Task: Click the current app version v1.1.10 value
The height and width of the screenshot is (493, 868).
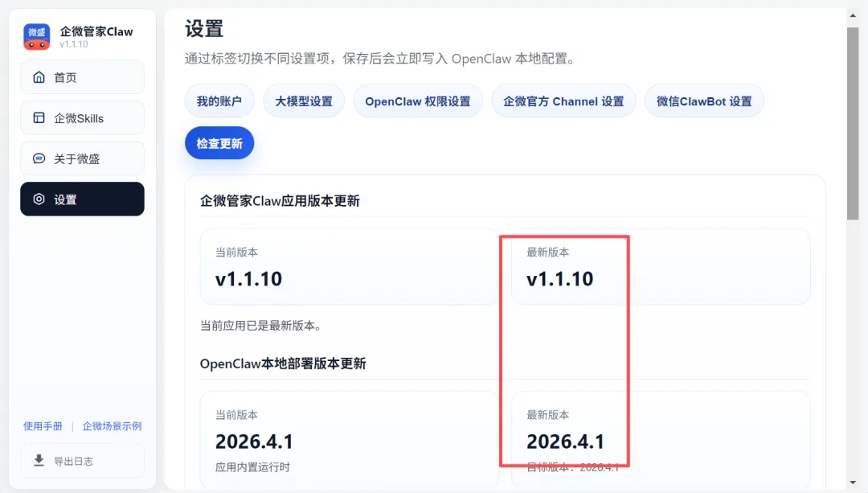Action: click(248, 278)
